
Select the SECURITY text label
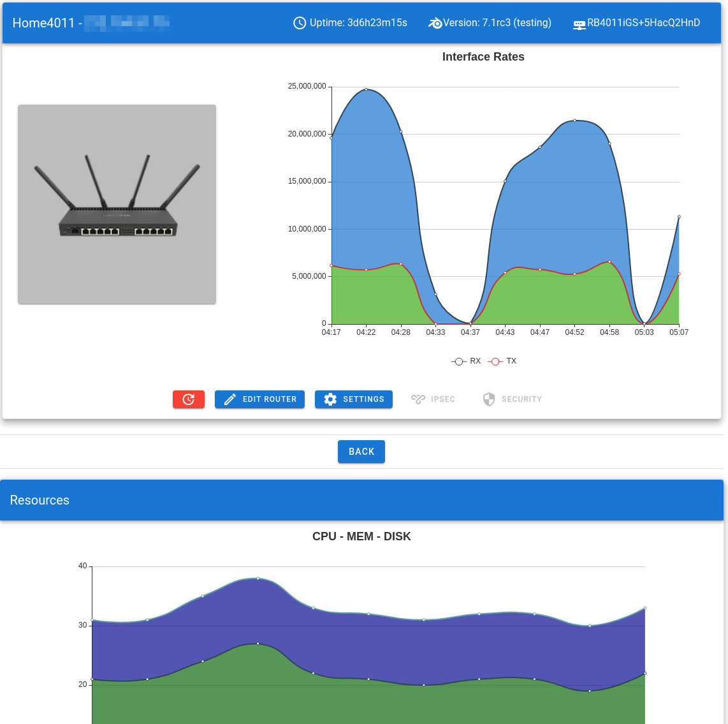point(521,399)
